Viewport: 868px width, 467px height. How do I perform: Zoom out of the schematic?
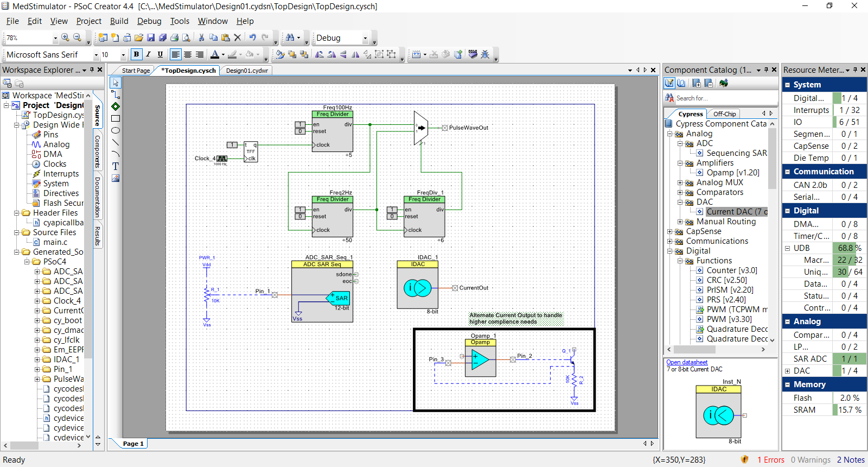(77, 37)
